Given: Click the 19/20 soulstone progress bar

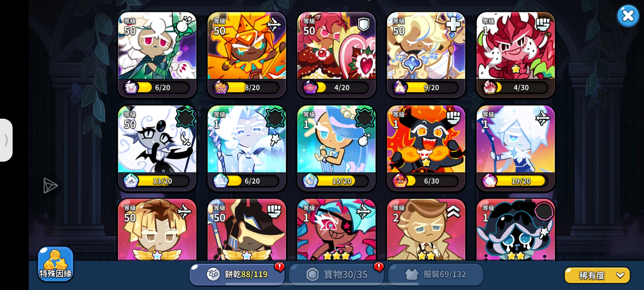Looking at the screenshot, I should [521, 181].
